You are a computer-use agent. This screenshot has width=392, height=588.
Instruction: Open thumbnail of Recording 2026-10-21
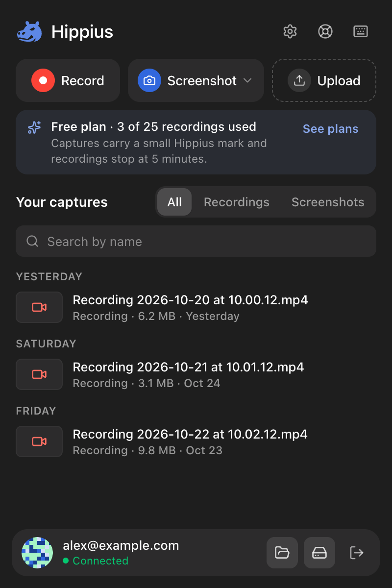[x=39, y=374]
